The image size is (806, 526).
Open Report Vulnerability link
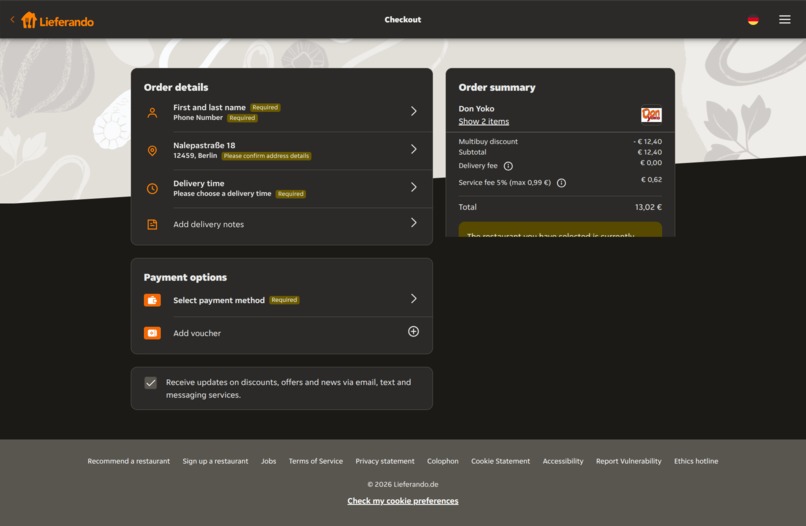pos(629,461)
